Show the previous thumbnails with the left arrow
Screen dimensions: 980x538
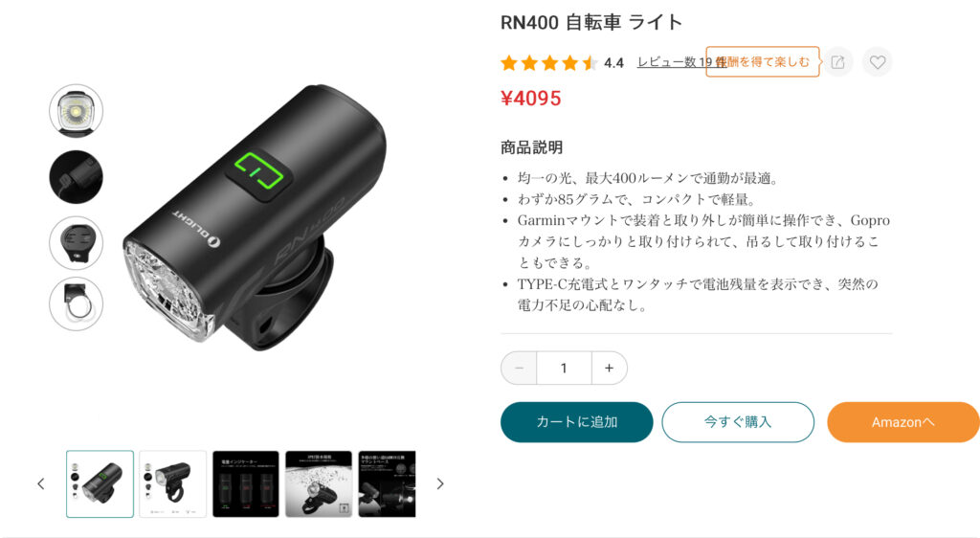(x=40, y=483)
